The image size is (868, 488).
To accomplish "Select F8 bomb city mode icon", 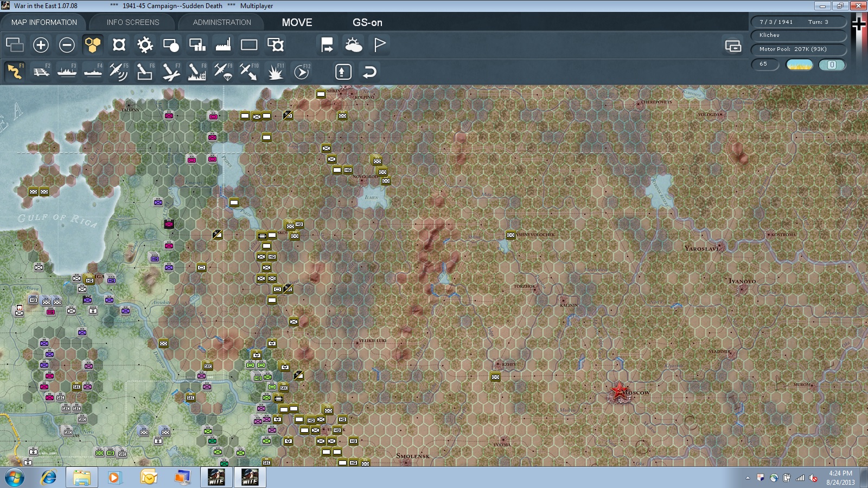I will [x=197, y=72].
